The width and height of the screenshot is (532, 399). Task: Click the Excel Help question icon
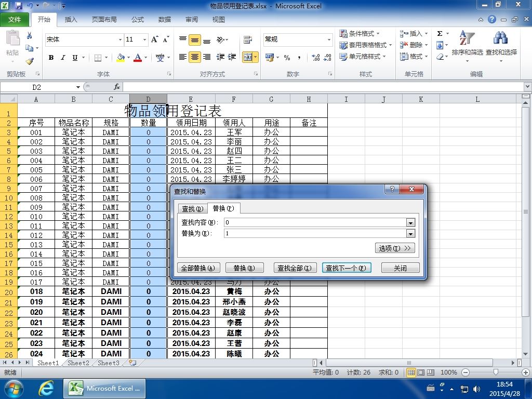(x=492, y=19)
